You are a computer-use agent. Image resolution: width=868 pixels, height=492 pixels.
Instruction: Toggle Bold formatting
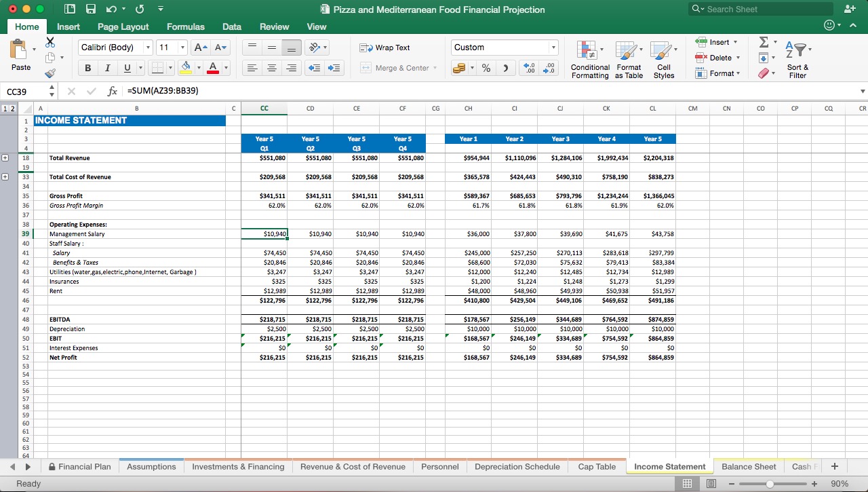pos(87,68)
